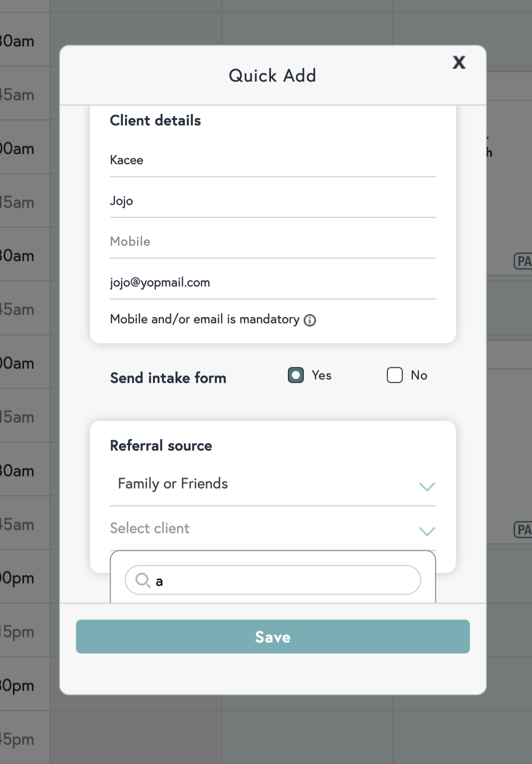Click the client search box
Image resolution: width=532 pixels, height=764 pixels.
point(284,581)
